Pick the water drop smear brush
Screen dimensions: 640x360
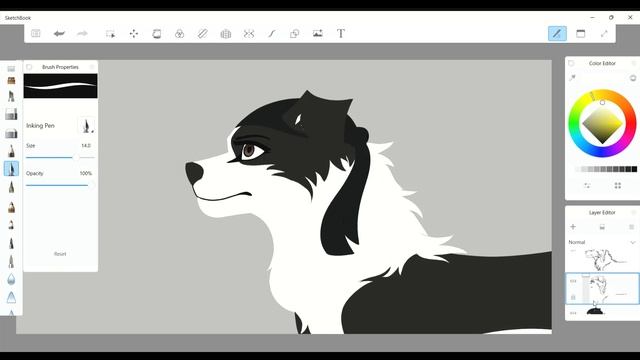[x=11, y=279]
